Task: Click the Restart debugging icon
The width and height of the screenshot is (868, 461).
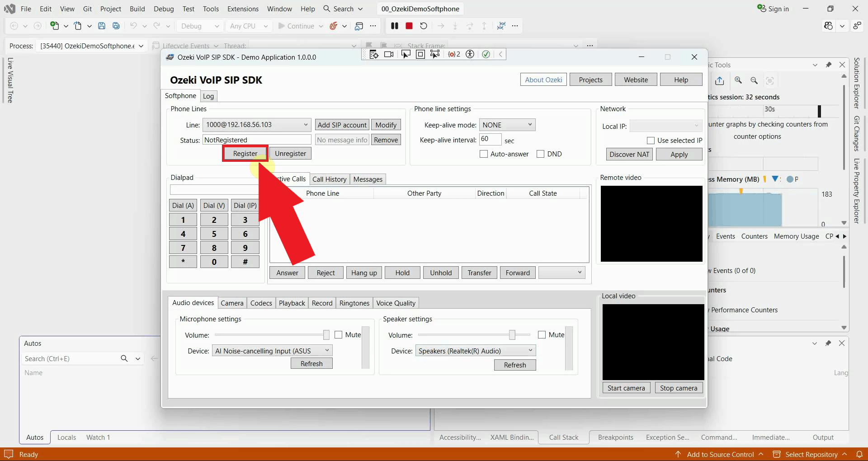Action: click(x=424, y=26)
